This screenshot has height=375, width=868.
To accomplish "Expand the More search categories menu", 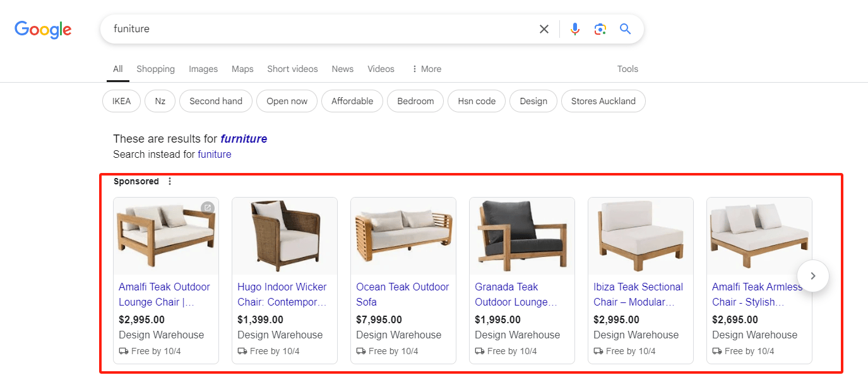I will (426, 69).
